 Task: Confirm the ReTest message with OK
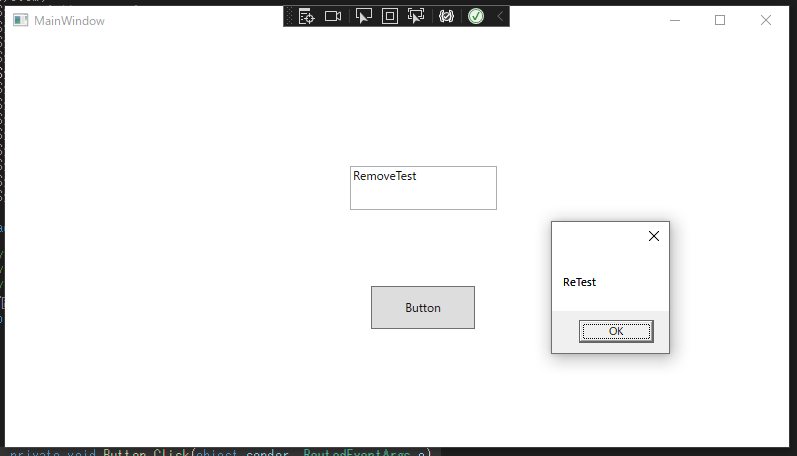tap(616, 331)
